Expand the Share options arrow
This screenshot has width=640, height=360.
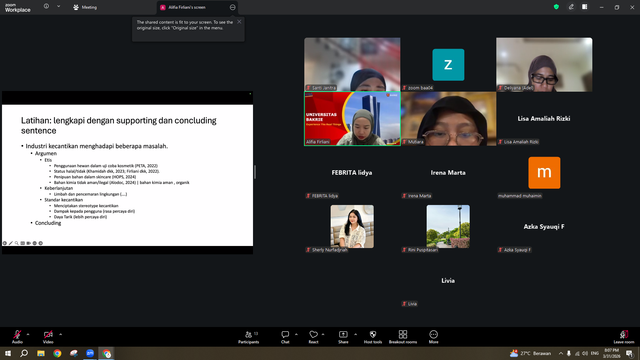click(356, 334)
